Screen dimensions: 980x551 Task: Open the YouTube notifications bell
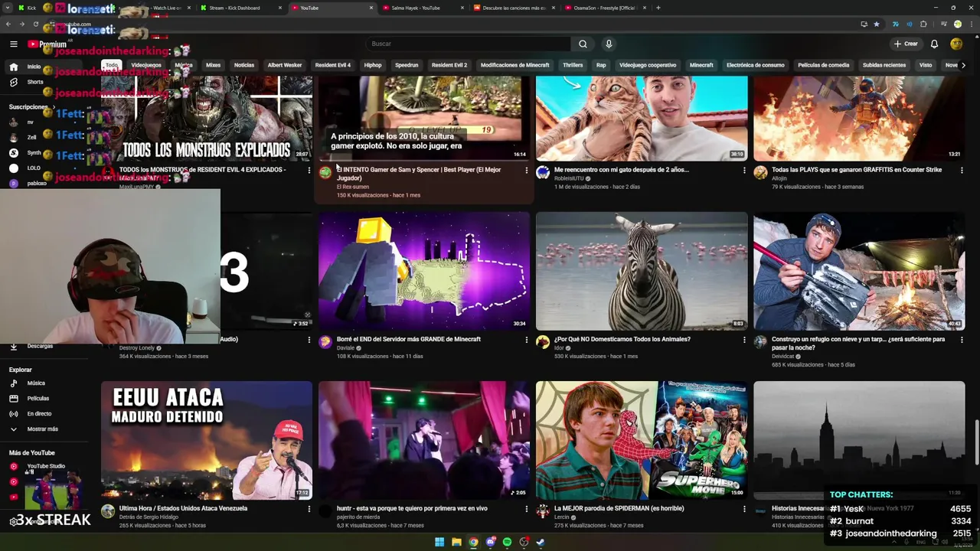point(934,44)
